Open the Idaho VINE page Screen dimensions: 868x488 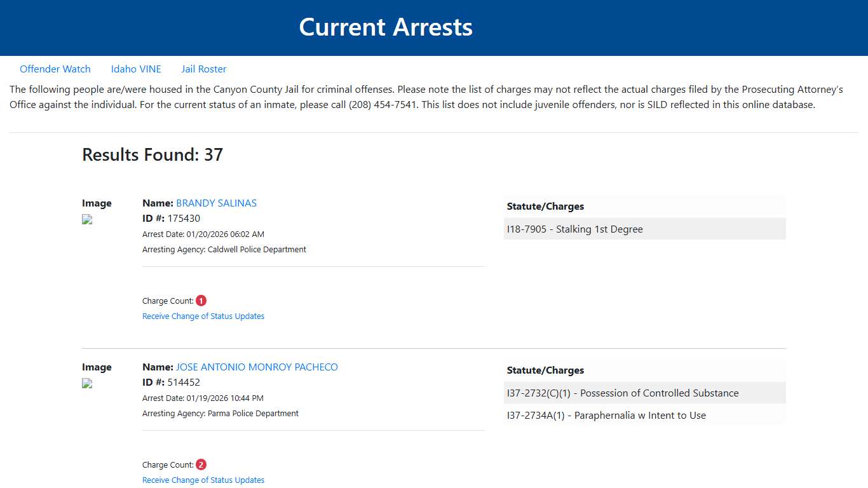click(x=136, y=69)
